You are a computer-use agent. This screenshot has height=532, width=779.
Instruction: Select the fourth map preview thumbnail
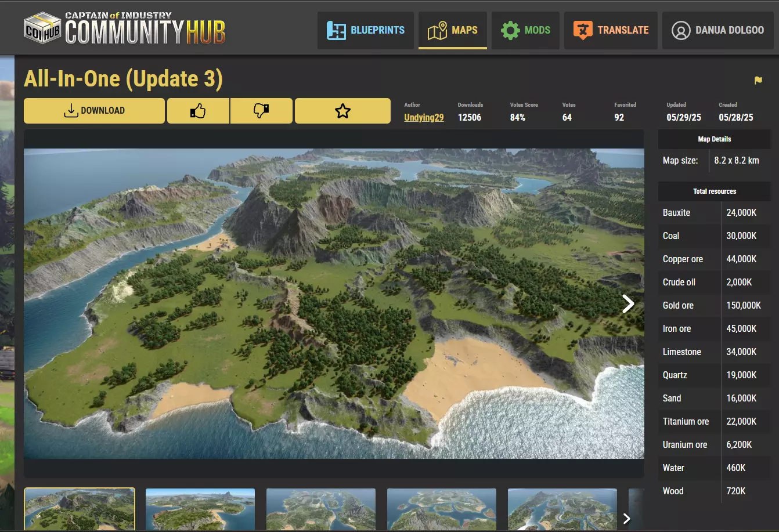[x=442, y=509]
